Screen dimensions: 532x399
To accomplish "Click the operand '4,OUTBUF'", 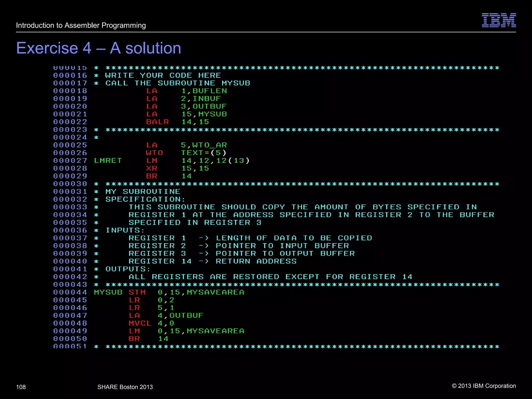I will click(181, 315).
